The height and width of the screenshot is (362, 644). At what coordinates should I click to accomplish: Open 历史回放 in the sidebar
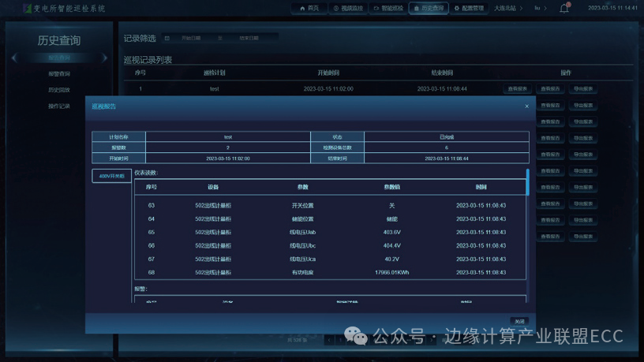[x=59, y=90]
